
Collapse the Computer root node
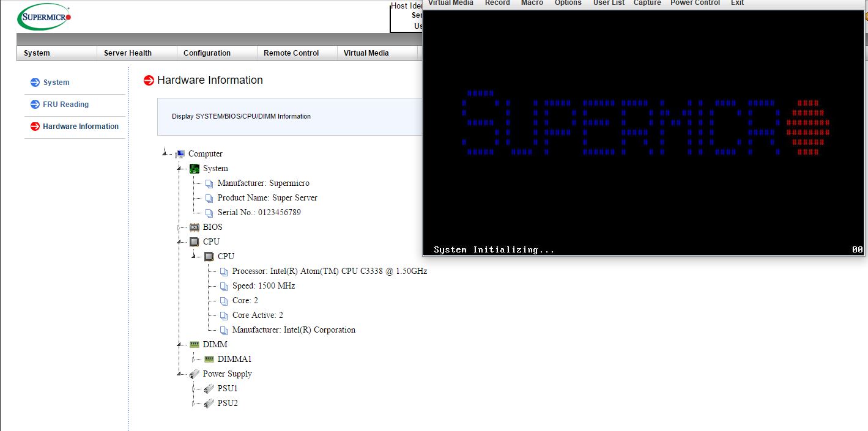[x=165, y=154]
